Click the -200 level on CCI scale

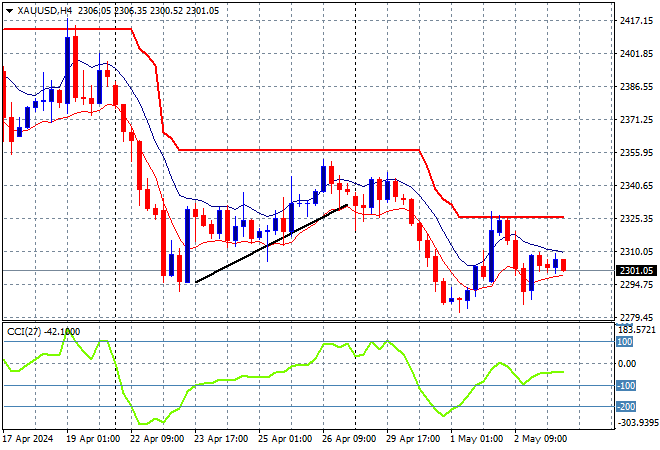tap(625, 407)
